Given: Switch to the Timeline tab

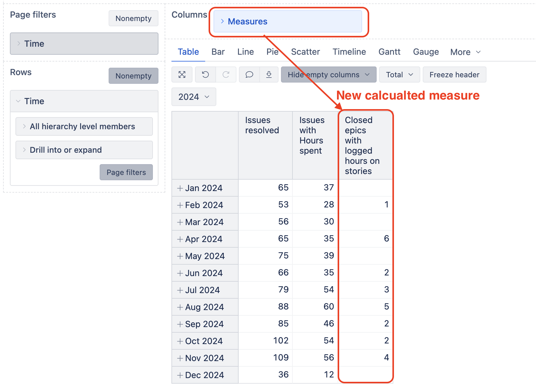Looking at the screenshot, I should click(x=349, y=52).
